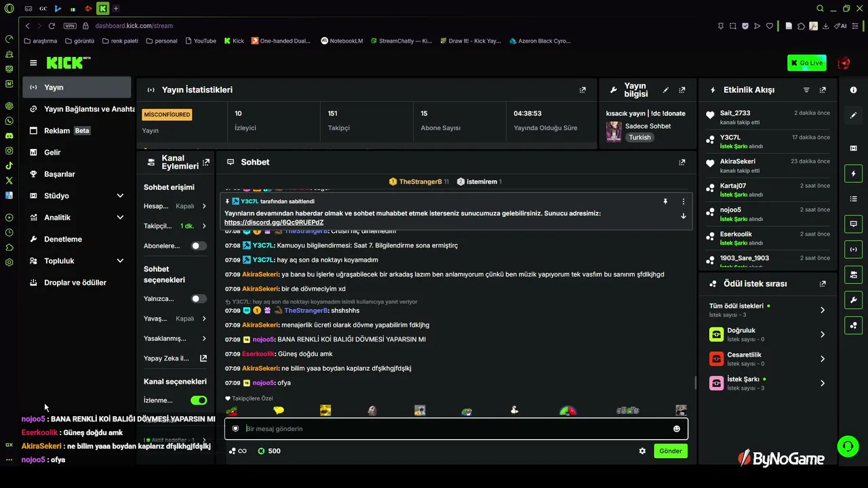The width and height of the screenshot is (868, 488).
Task: Open TikTok in the browser sidebar
Action: [9, 165]
